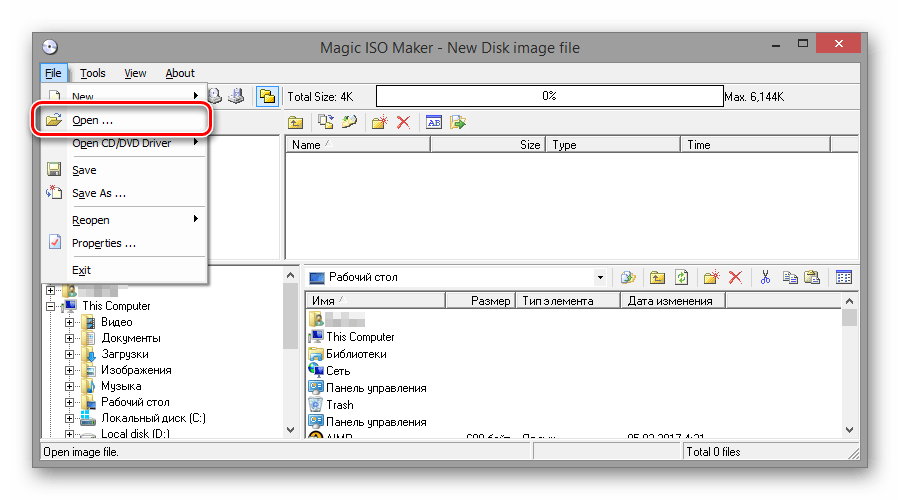Choose Open ... from the File menu

[92, 120]
